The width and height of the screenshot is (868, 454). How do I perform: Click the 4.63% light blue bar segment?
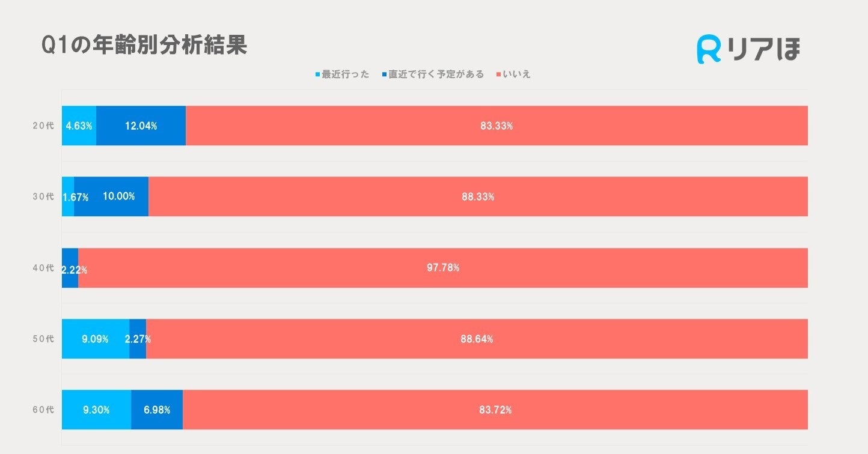[x=79, y=126]
